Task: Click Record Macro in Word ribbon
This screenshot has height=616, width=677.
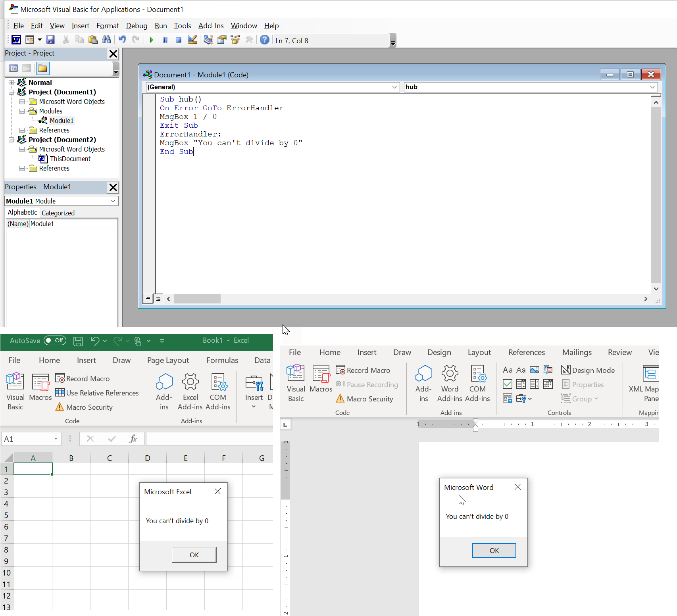Action: coord(363,370)
